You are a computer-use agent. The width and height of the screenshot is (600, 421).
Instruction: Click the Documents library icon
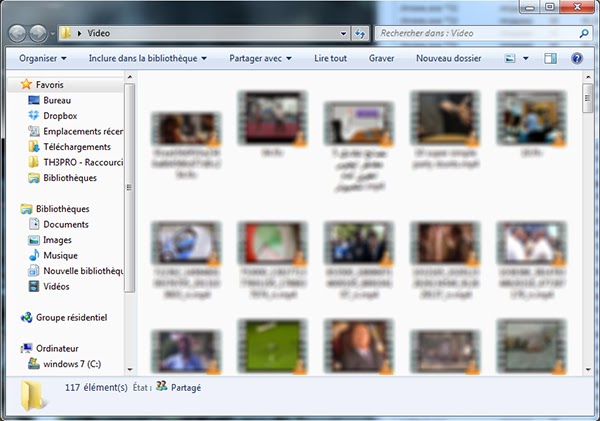34,224
